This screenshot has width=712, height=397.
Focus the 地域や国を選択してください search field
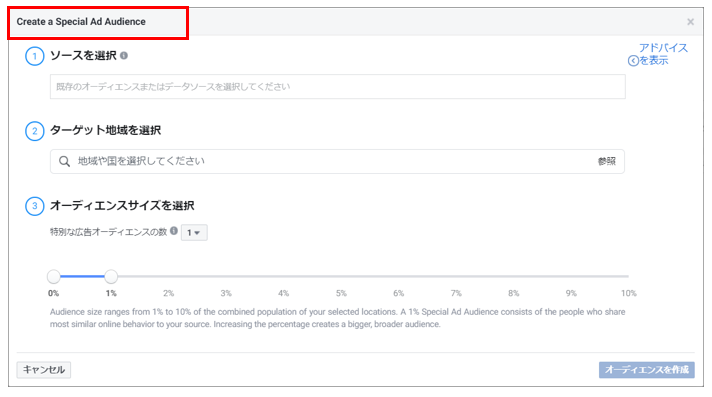[x=337, y=161]
